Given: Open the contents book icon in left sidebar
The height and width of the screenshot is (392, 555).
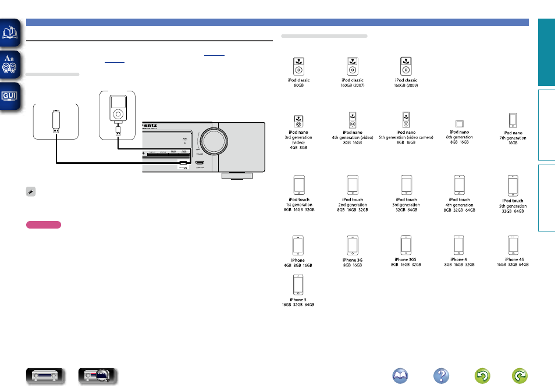Looking at the screenshot, I should (x=10, y=33).
